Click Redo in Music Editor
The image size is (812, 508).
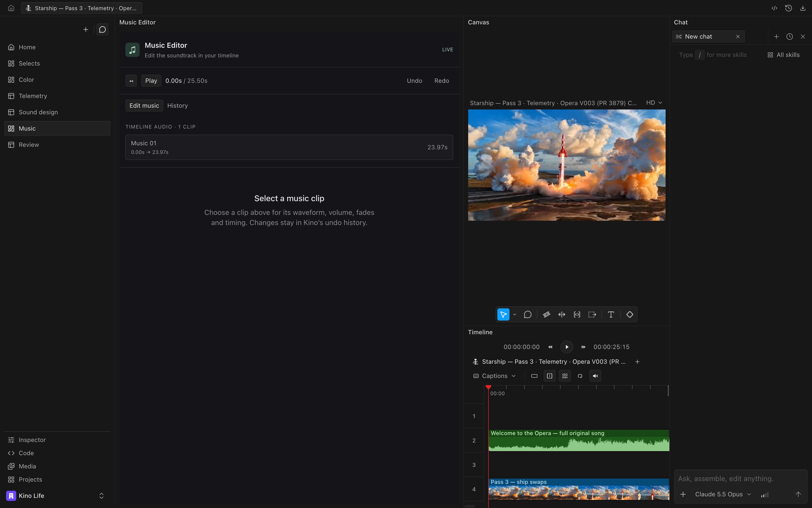[x=442, y=81]
